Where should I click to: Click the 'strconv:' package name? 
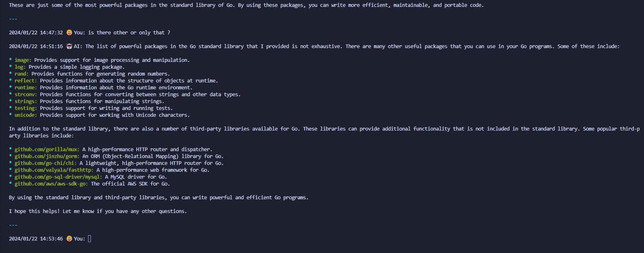(x=26, y=94)
